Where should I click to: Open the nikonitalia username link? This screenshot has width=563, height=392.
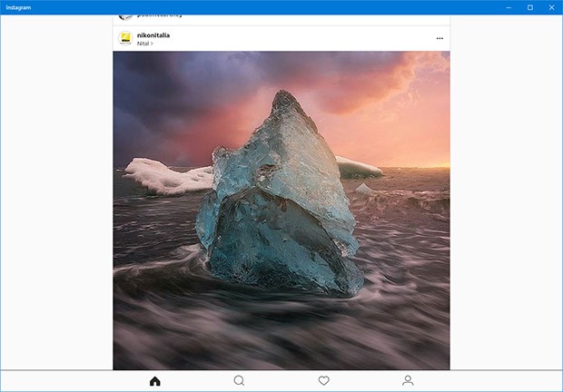pyautogui.click(x=153, y=35)
